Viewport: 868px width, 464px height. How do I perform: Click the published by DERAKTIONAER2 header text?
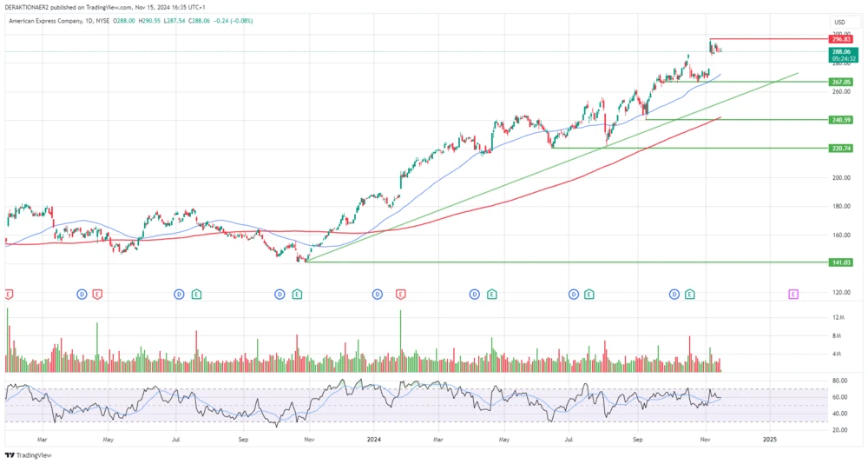105,7
